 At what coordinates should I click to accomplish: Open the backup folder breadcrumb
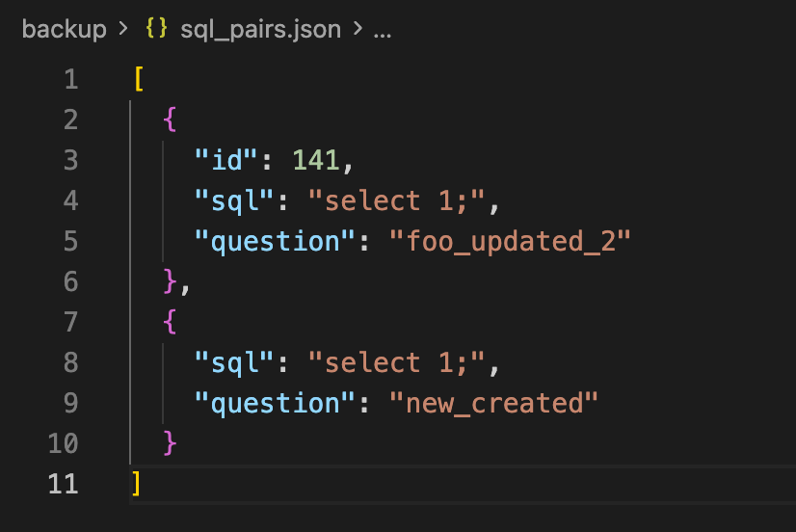click(64, 29)
